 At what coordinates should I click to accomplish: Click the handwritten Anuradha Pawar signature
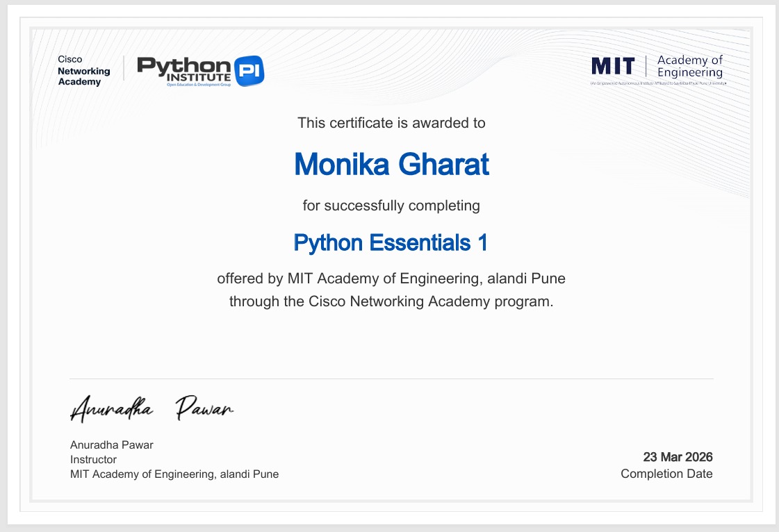coord(152,408)
